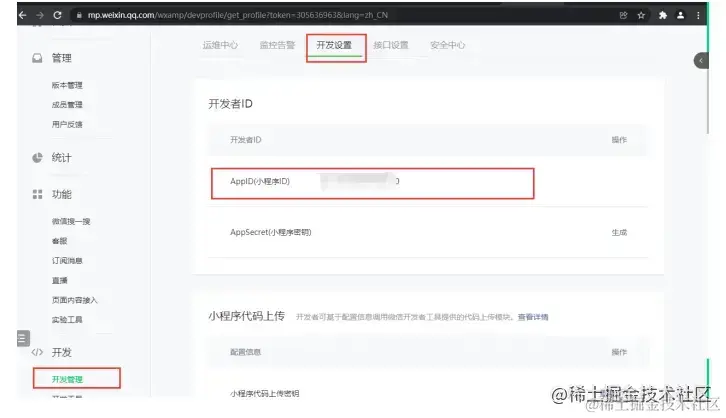
Task: Click the blurred AppID value
Action: [359, 181]
